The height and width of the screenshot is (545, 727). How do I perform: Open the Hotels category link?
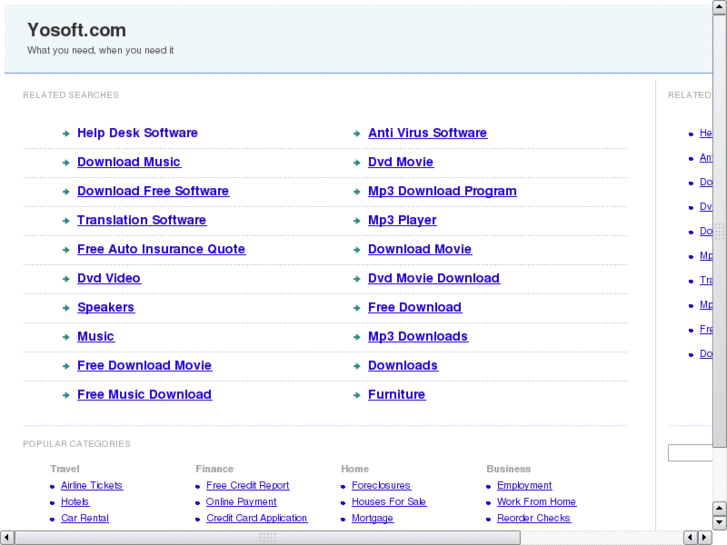75,501
